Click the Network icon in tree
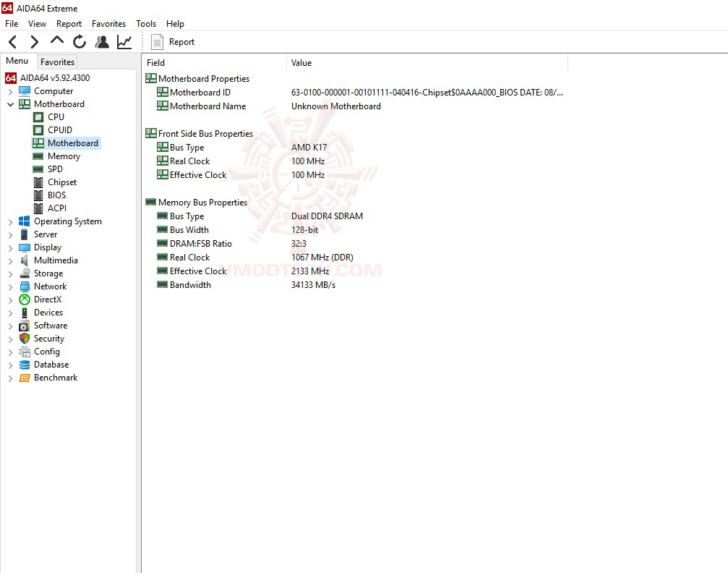The image size is (728, 573). (25, 286)
